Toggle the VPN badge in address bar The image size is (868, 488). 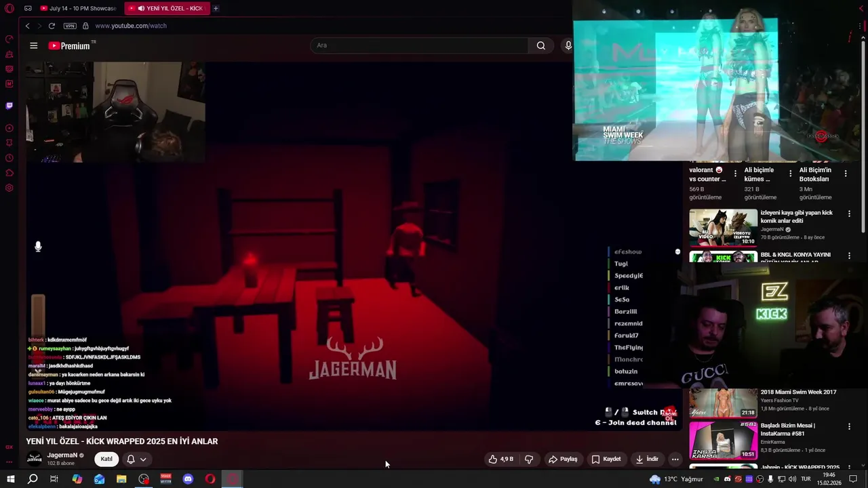click(70, 26)
